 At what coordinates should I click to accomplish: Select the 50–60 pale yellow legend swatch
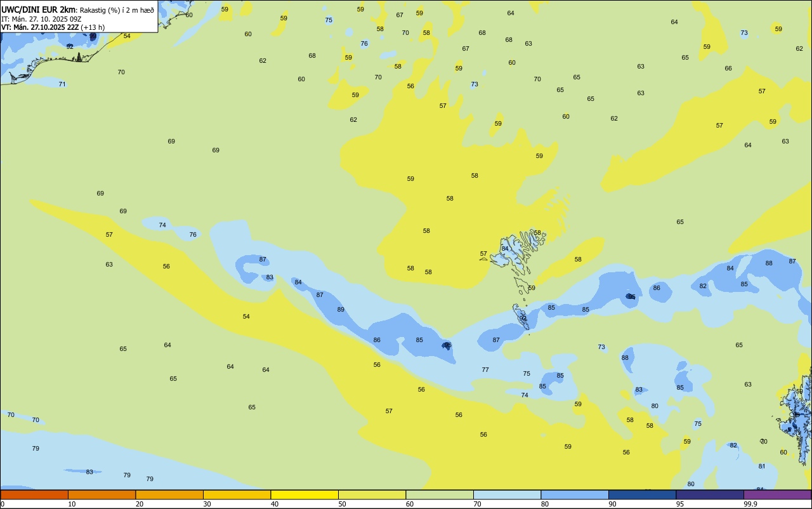coord(372,494)
